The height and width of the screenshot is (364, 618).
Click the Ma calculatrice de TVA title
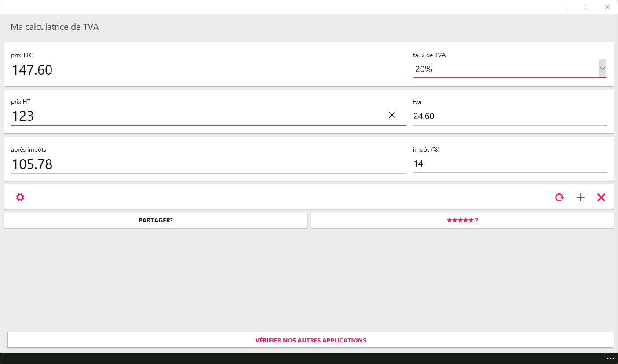click(x=55, y=27)
